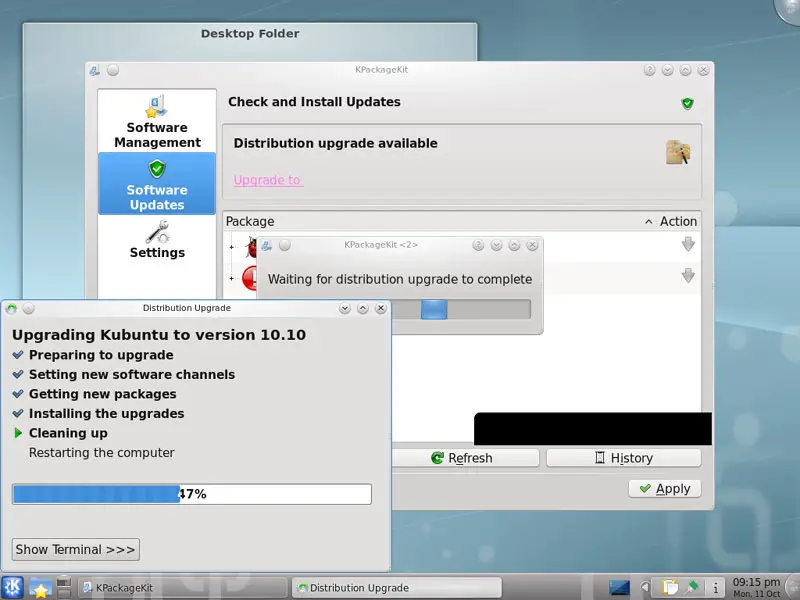Open the KDE Kickoff application launcher
The image size is (800, 600).
(x=12, y=587)
